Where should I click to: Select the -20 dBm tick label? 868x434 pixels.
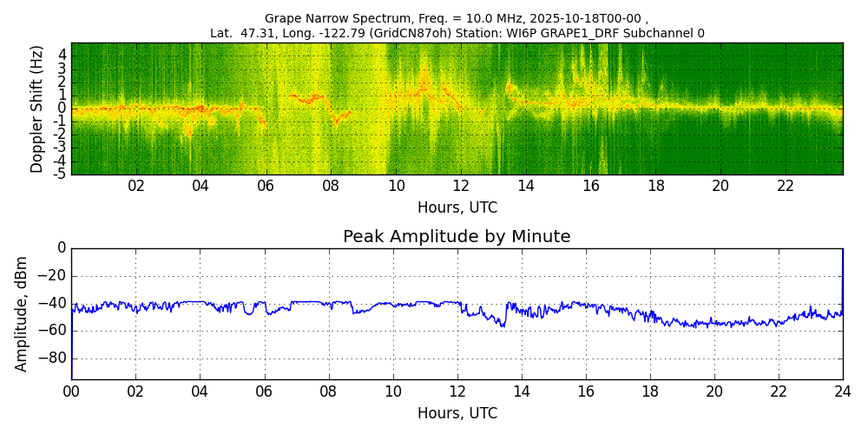tap(54, 276)
